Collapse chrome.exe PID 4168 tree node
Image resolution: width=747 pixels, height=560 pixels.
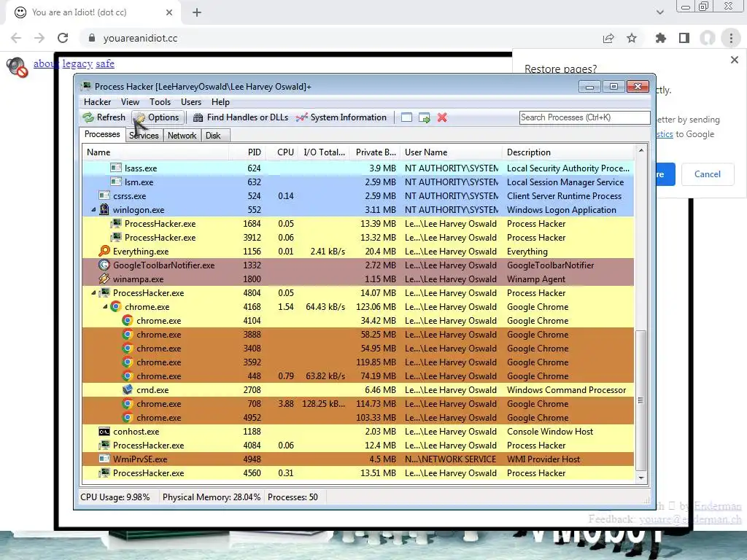[x=105, y=307]
